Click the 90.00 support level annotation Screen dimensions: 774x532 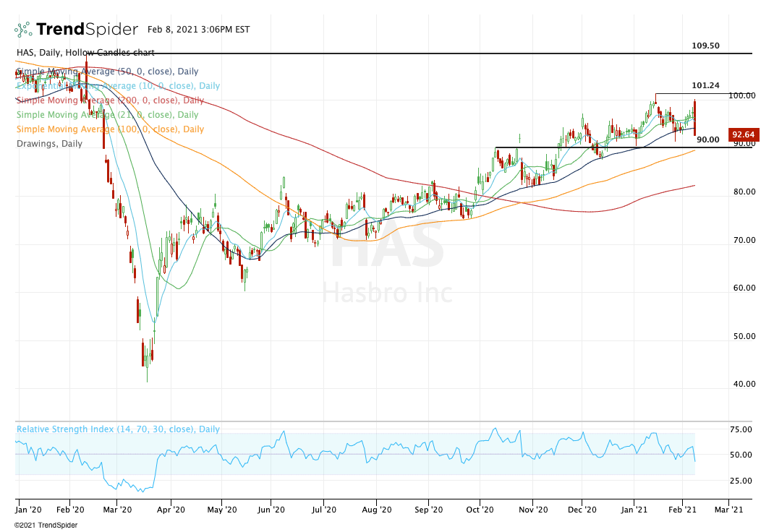(708, 140)
